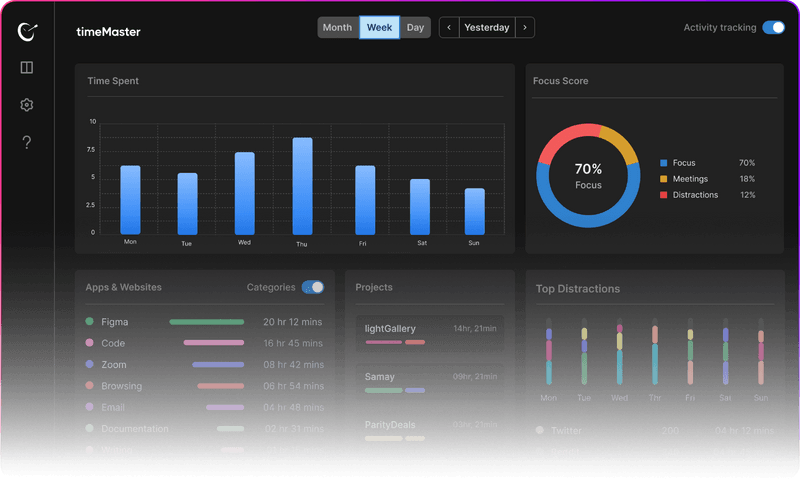Screen dimensions: 800x480
Task: Click the green Figma category dot
Action: pos(89,321)
